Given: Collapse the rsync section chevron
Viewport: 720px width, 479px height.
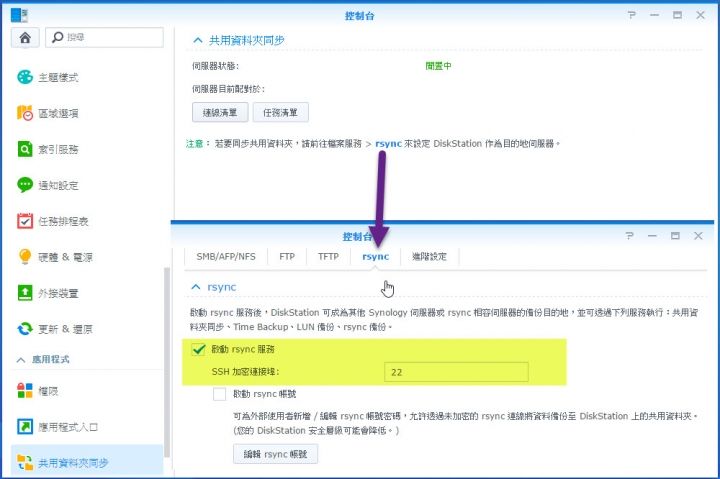Looking at the screenshot, I should (x=196, y=287).
